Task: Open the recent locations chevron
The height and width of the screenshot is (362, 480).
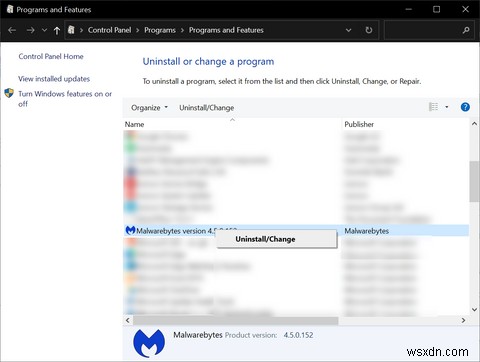Action: click(44, 30)
